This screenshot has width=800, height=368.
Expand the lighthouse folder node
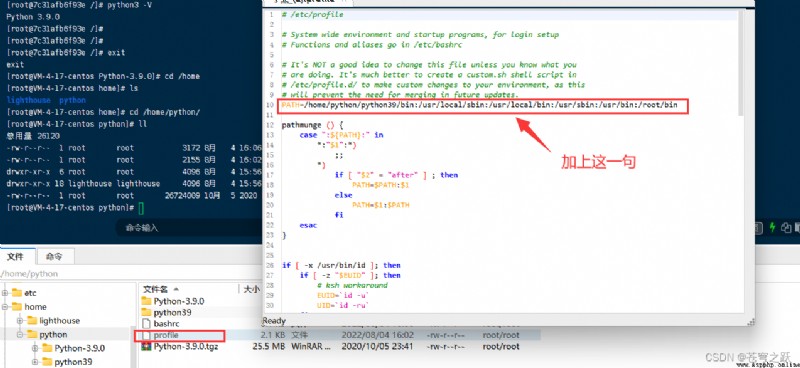tap(20, 321)
